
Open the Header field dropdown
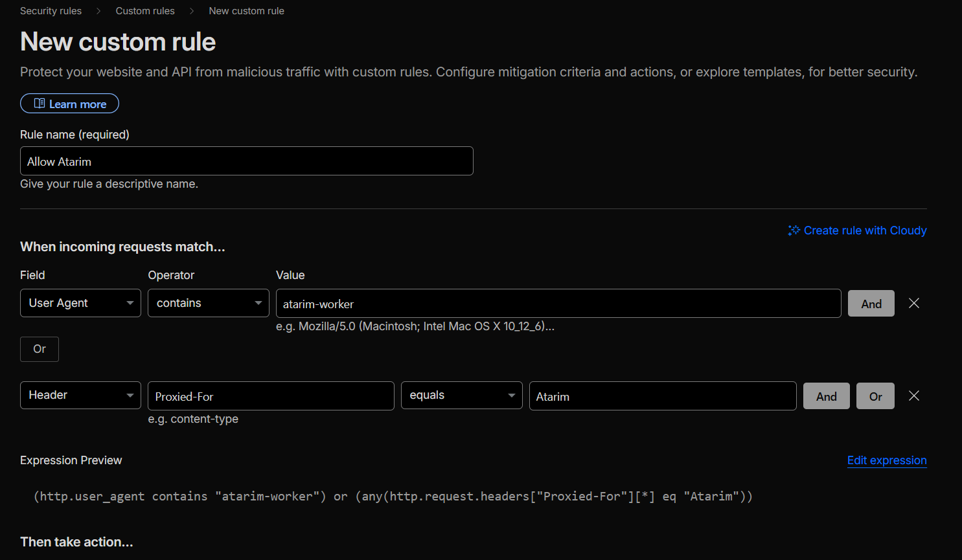click(80, 396)
